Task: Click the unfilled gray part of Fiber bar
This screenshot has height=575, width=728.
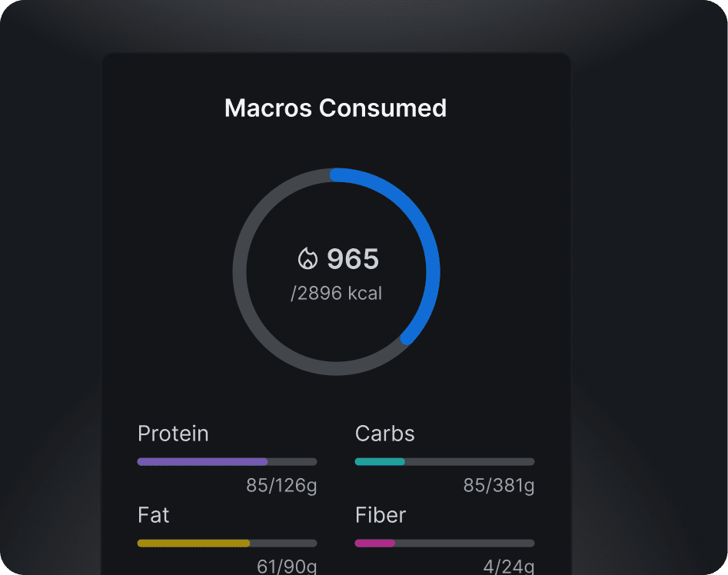Action: tap(464, 543)
